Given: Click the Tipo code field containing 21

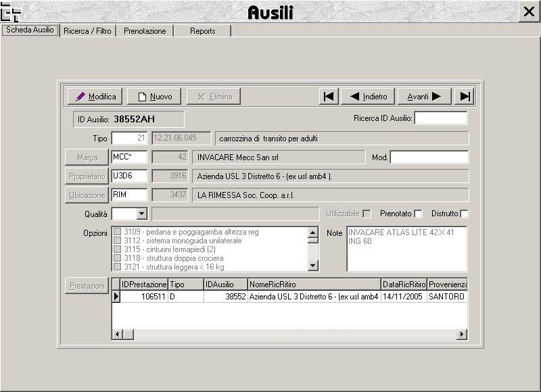Looking at the screenshot, I should (129, 138).
